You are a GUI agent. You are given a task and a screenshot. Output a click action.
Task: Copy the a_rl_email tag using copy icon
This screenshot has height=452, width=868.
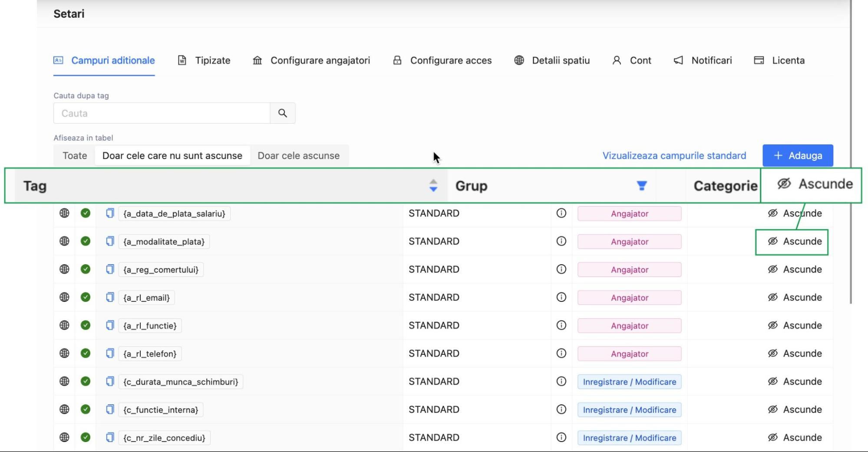[x=110, y=297]
